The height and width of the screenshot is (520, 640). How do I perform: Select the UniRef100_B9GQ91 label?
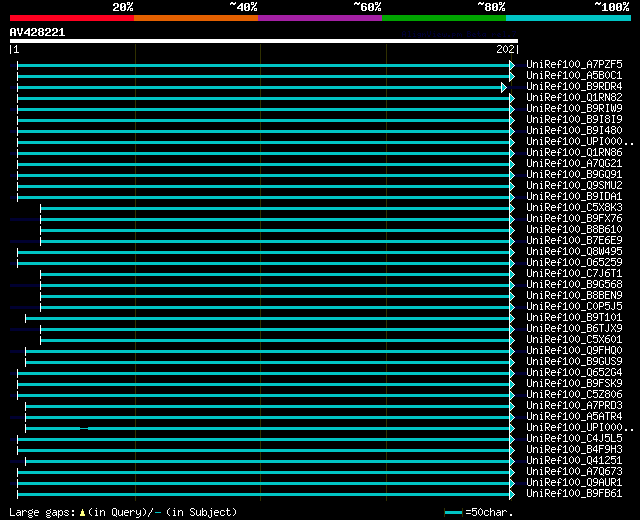click(x=574, y=175)
